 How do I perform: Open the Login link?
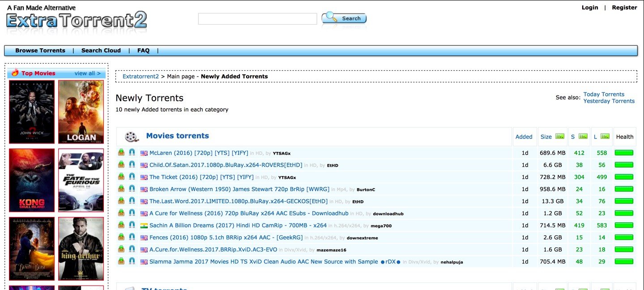[590, 8]
